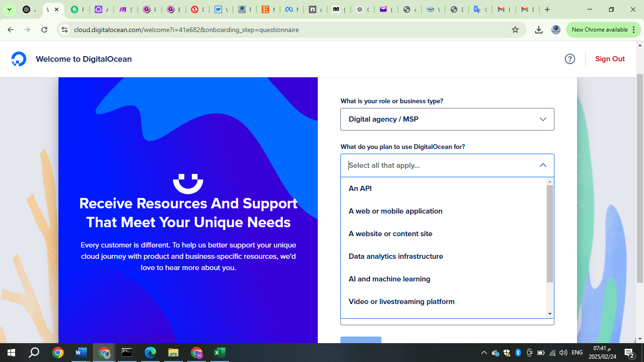Switch to the Fiverr tab
This screenshot has height=362, width=644.
point(77,9)
